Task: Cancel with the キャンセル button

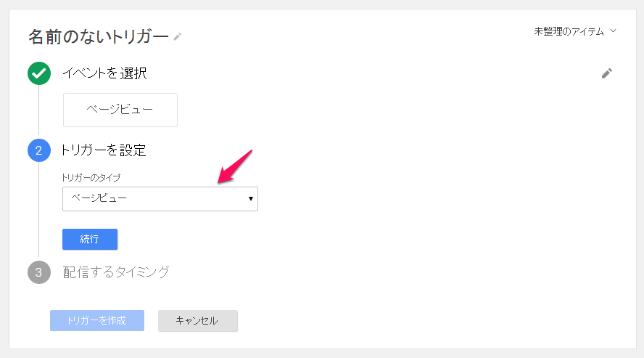Action: pyautogui.click(x=197, y=321)
